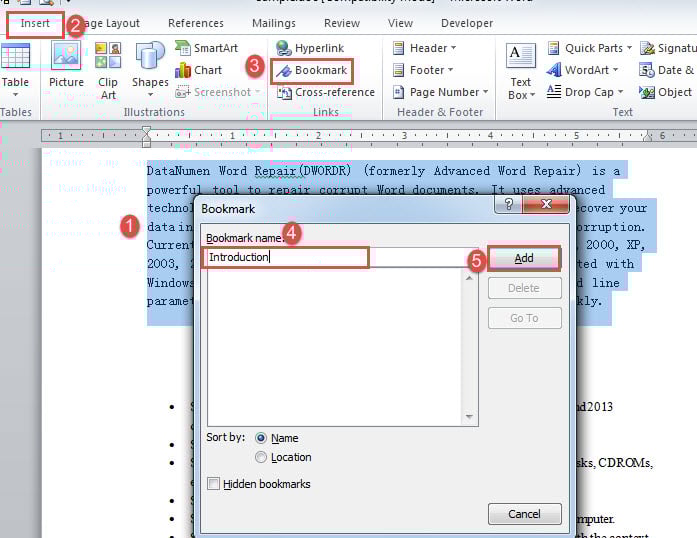Open the Quick Parts menu
The image size is (697, 538).
tap(589, 48)
